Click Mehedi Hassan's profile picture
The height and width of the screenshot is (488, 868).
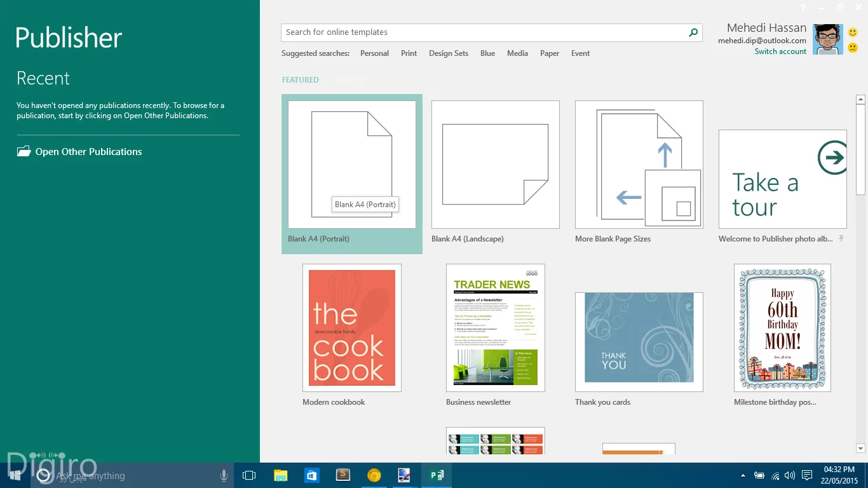point(828,39)
